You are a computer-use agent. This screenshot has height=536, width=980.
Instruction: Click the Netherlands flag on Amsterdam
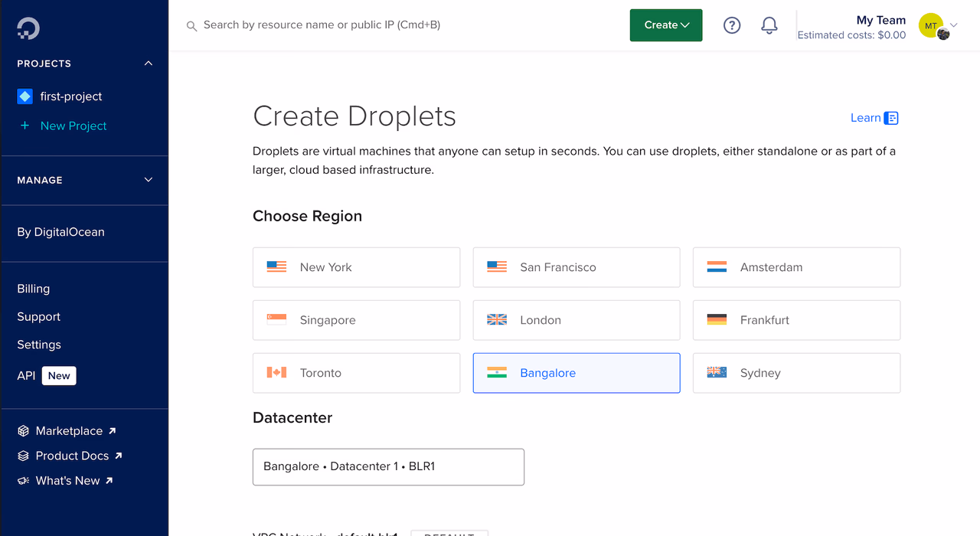click(x=717, y=267)
